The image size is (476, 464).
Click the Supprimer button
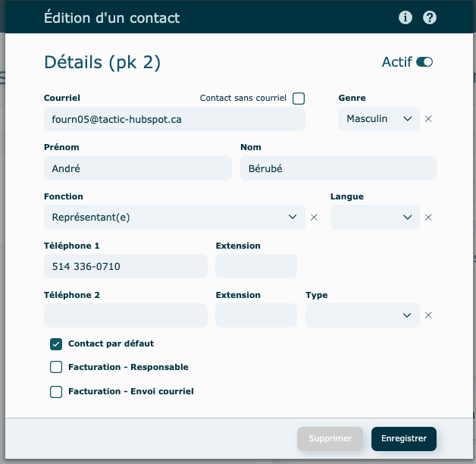(331, 438)
